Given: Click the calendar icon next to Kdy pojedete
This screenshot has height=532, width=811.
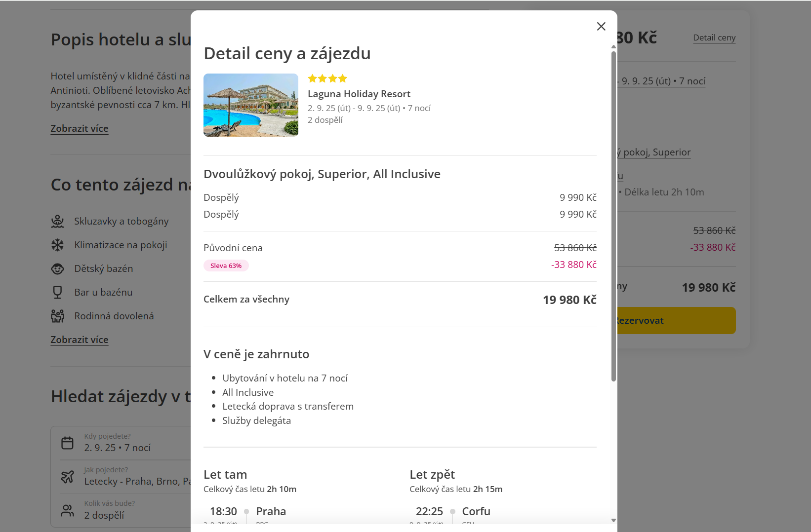Looking at the screenshot, I should pos(67,443).
